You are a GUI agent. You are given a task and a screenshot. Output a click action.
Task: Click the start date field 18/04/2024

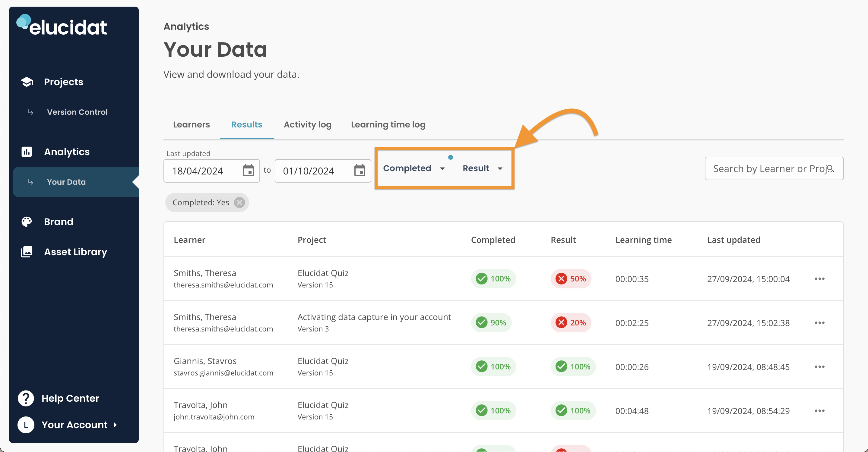pyautogui.click(x=212, y=171)
